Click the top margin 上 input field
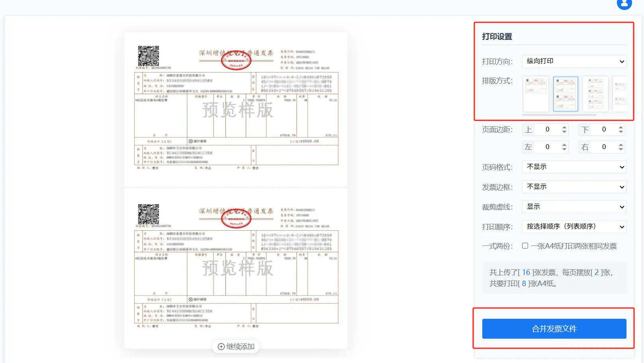This screenshot has height=363, width=644. tap(548, 130)
